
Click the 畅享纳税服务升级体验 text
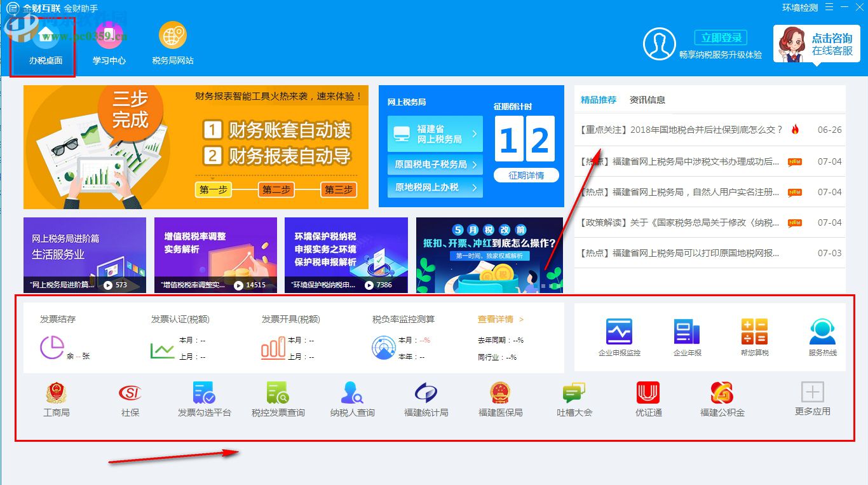tap(721, 55)
